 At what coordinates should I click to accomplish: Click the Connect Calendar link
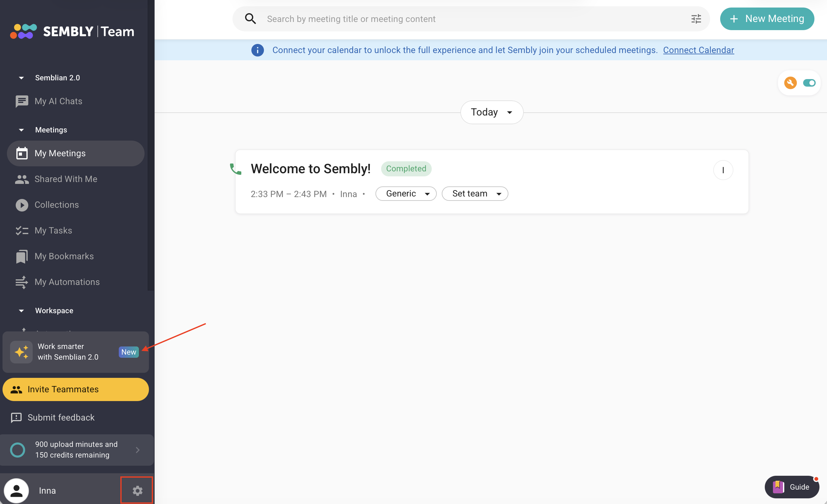click(698, 50)
